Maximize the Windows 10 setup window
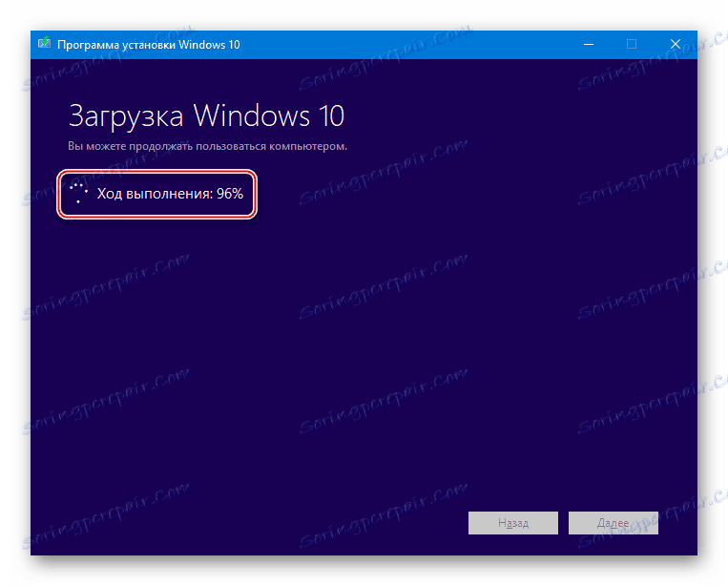This screenshot has height=586, width=728. [x=632, y=44]
